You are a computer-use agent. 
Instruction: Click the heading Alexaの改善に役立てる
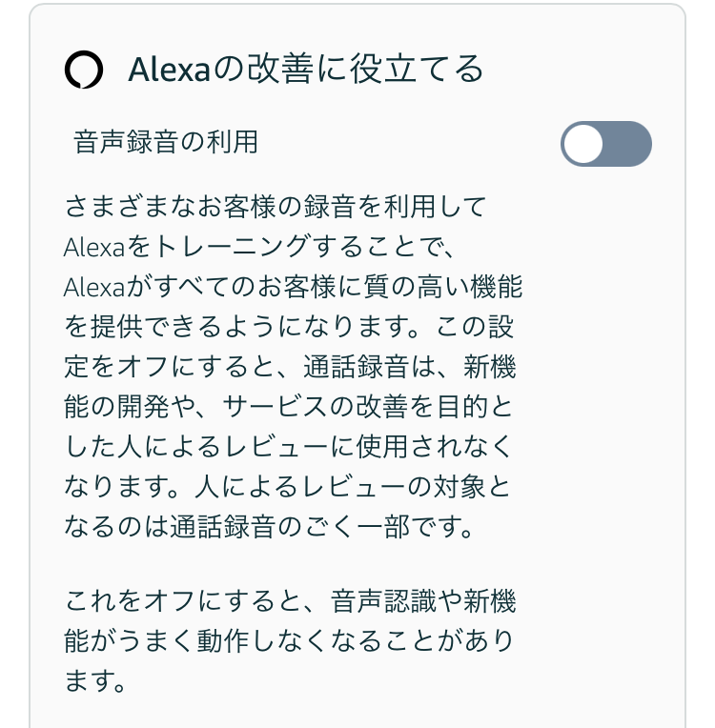click(x=306, y=70)
